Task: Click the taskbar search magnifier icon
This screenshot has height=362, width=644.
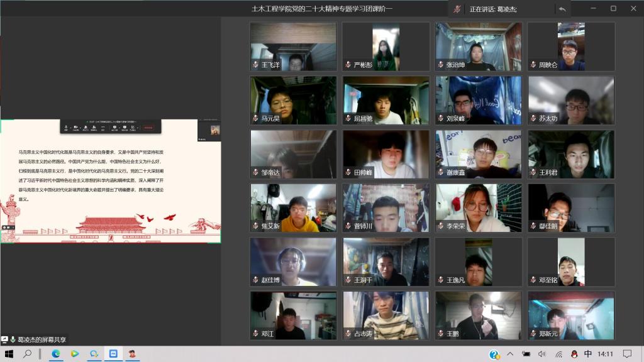Action: pos(28,354)
